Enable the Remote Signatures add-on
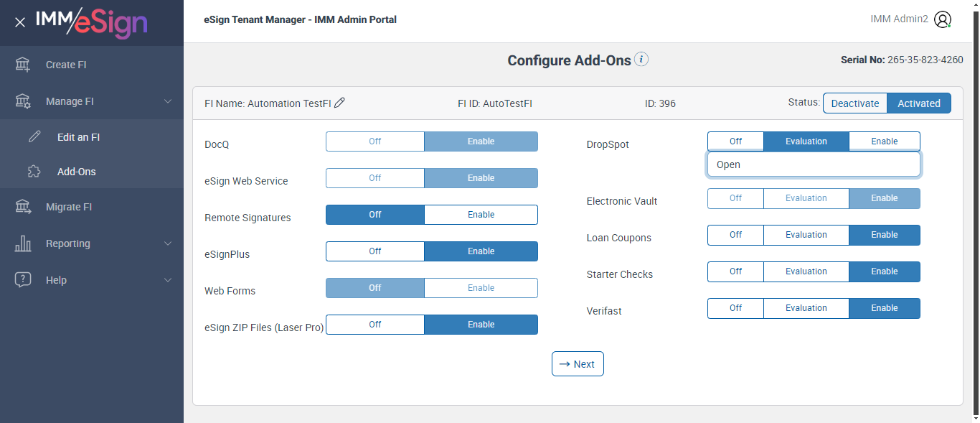The image size is (980, 423). click(x=481, y=215)
